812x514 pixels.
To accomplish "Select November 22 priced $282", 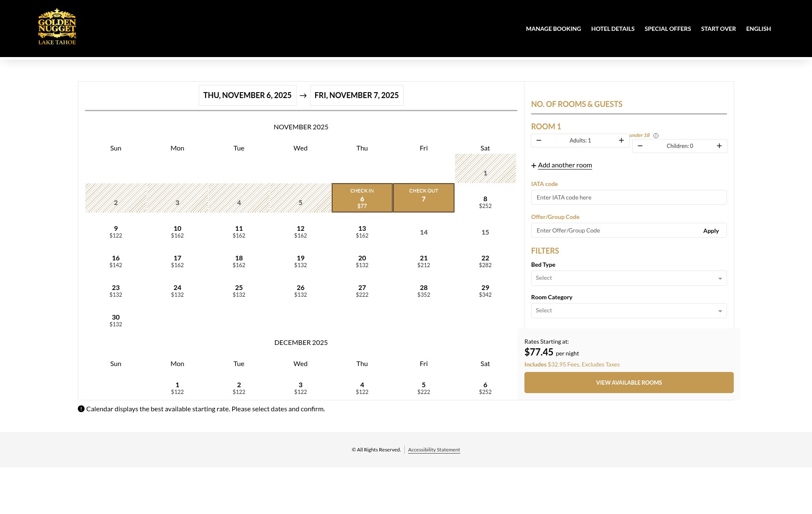I will pyautogui.click(x=485, y=261).
